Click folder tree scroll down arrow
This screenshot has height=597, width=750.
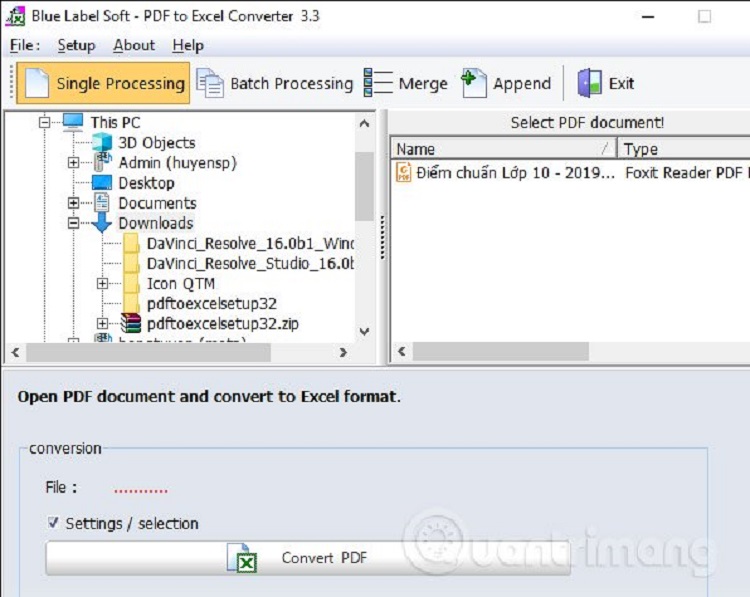364,331
